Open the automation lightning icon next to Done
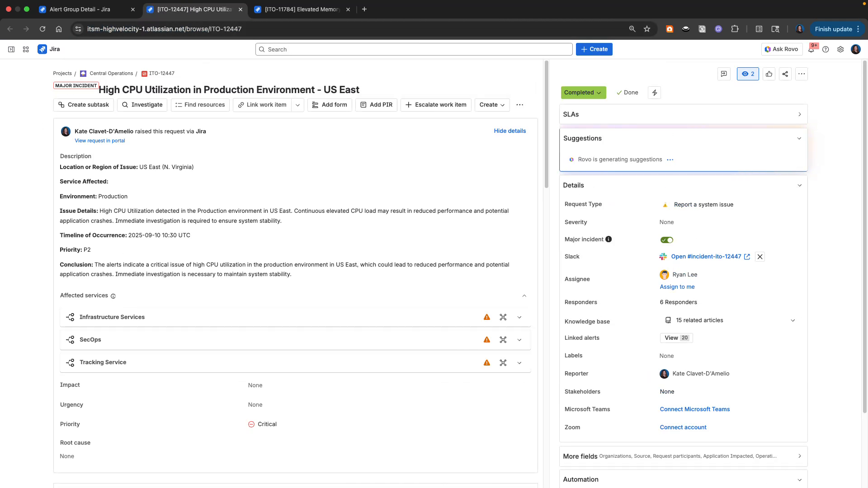The image size is (868, 488). [x=654, y=93]
